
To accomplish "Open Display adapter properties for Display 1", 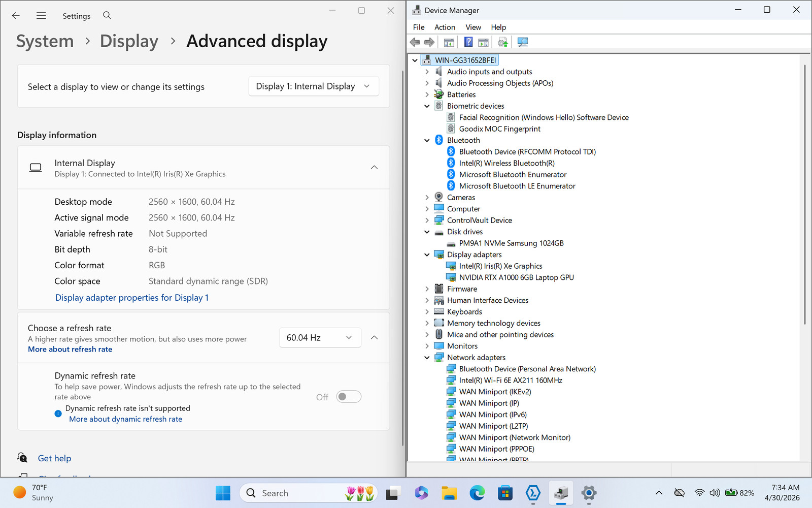I will pos(132,298).
